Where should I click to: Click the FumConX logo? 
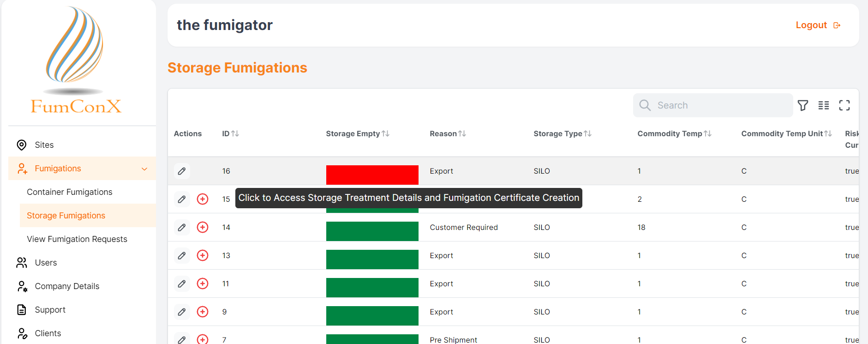tap(76, 60)
